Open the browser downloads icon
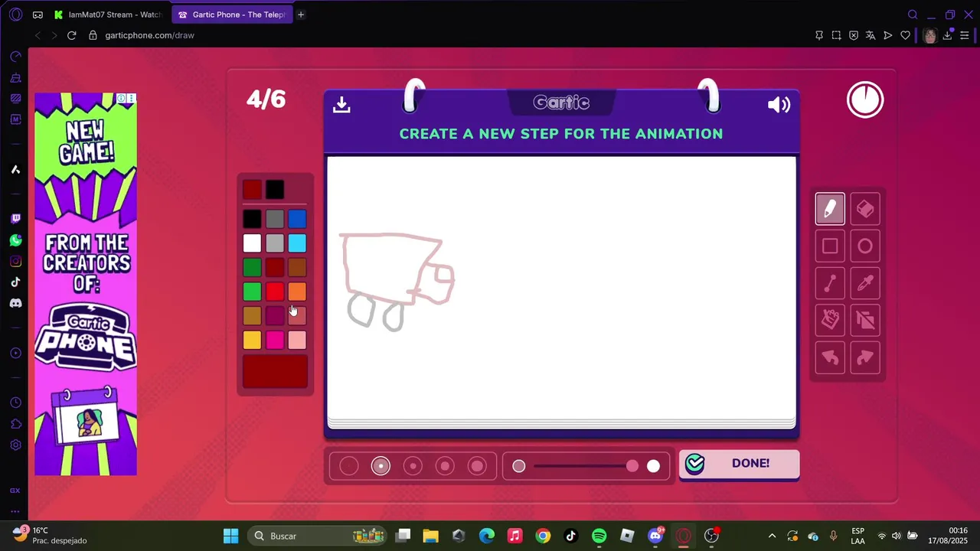This screenshot has width=980, height=551. pos(948,35)
